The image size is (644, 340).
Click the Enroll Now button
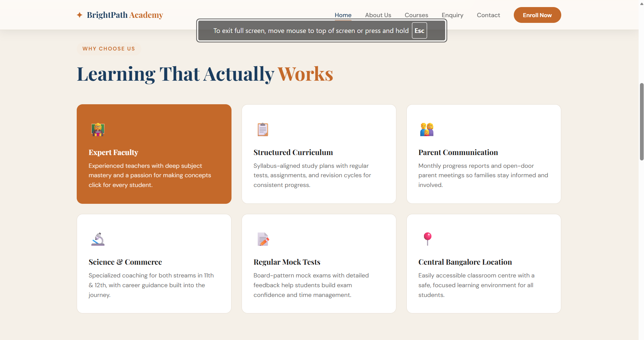537,15
